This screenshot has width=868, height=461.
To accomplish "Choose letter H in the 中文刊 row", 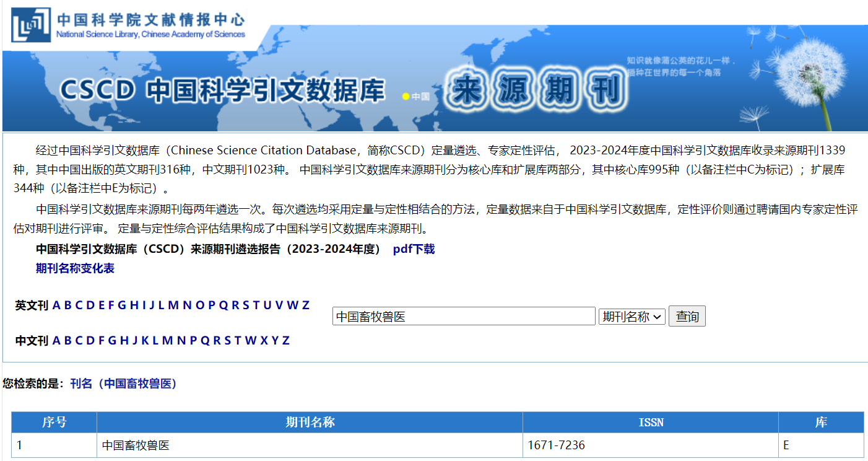I will 124,341.
